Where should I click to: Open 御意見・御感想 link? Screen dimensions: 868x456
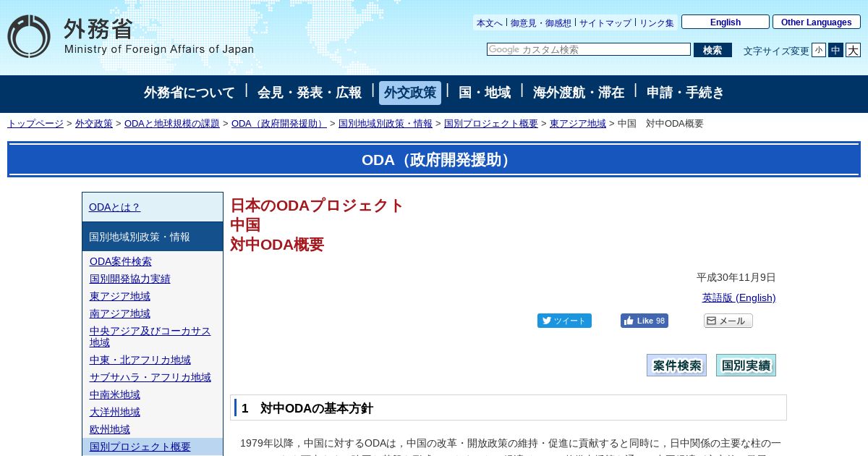540,23
